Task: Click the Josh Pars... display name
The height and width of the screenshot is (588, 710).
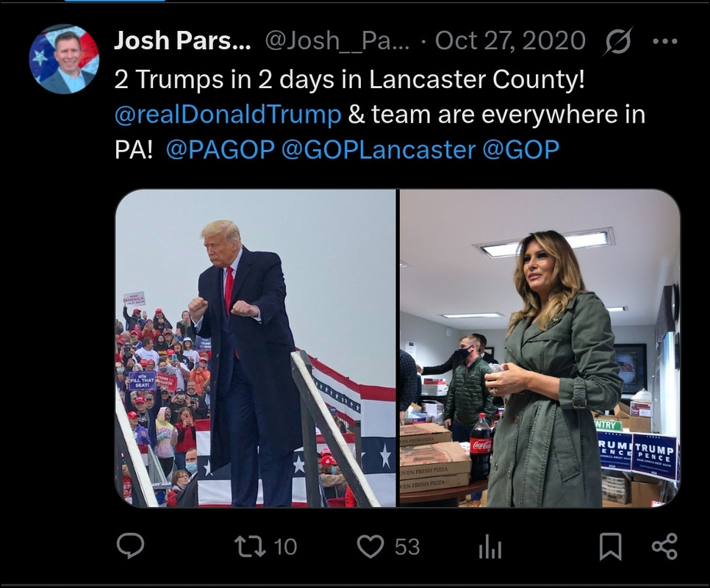Action: [x=182, y=40]
